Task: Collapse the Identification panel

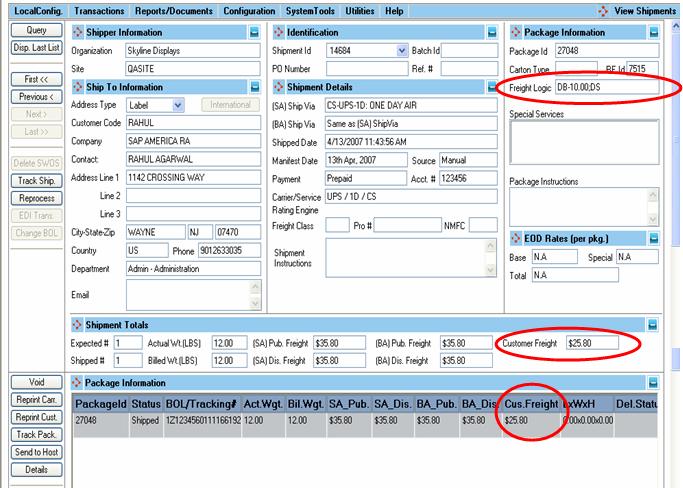Action: click(x=491, y=31)
